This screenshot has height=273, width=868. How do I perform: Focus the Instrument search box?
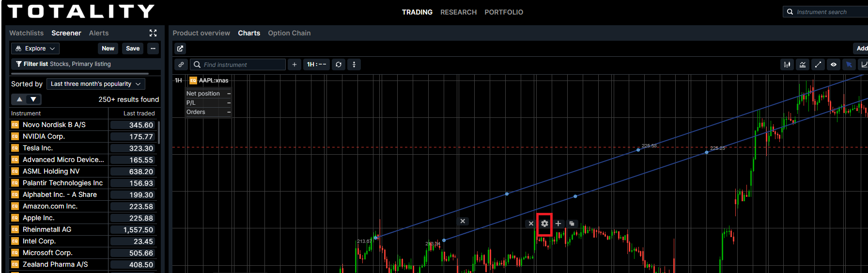point(825,12)
